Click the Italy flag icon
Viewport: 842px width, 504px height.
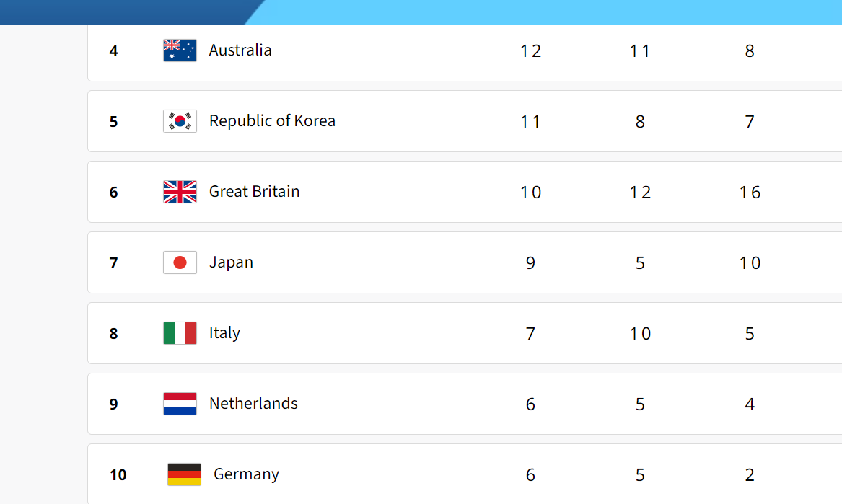[180, 333]
